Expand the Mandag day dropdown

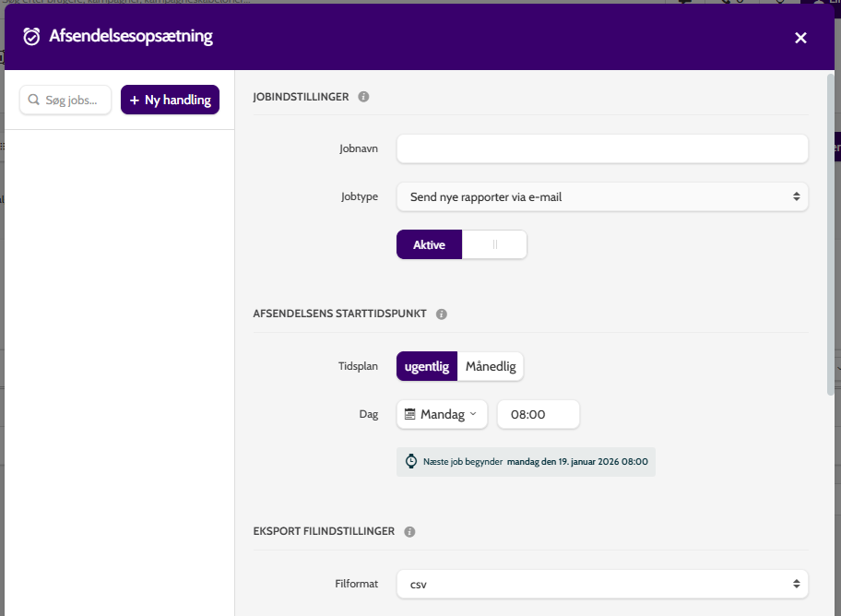(x=442, y=414)
